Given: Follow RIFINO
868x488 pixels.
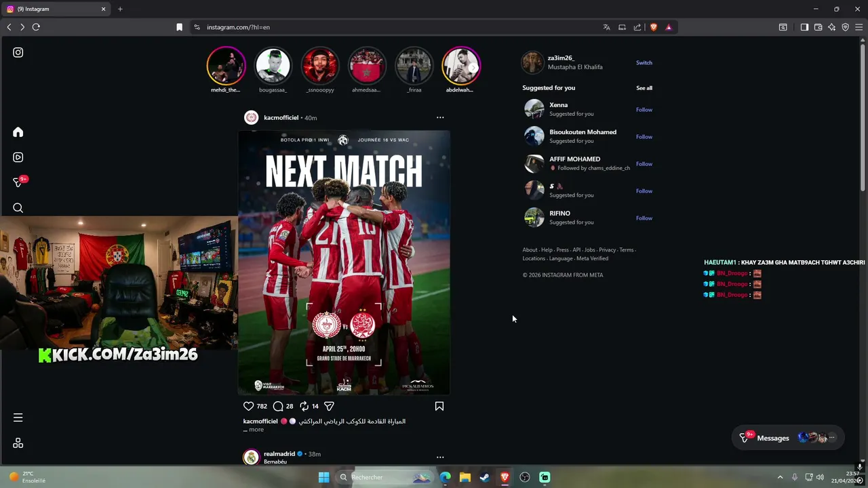Looking at the screenshot, I should click(x=644, y=218).
